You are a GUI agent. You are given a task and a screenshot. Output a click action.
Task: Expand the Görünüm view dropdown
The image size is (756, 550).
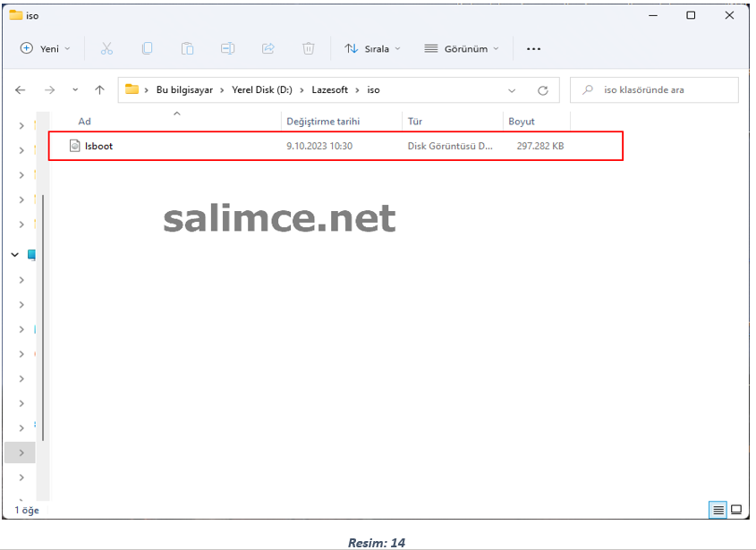[462, 48]
